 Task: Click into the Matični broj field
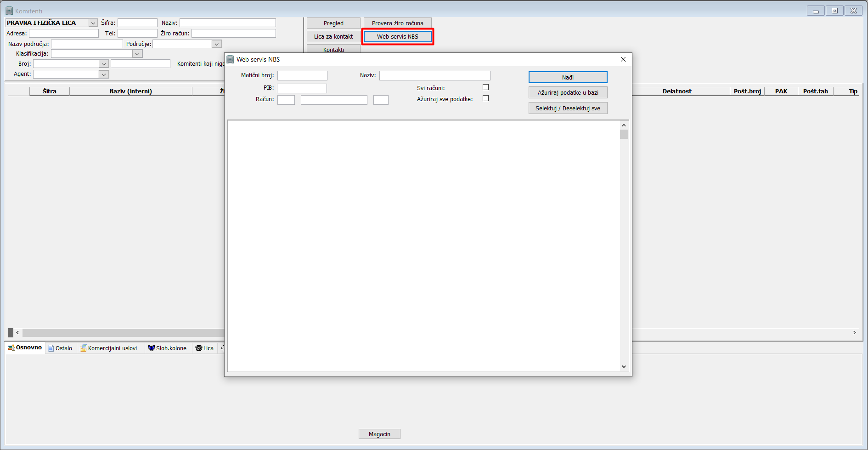[302, 75]
